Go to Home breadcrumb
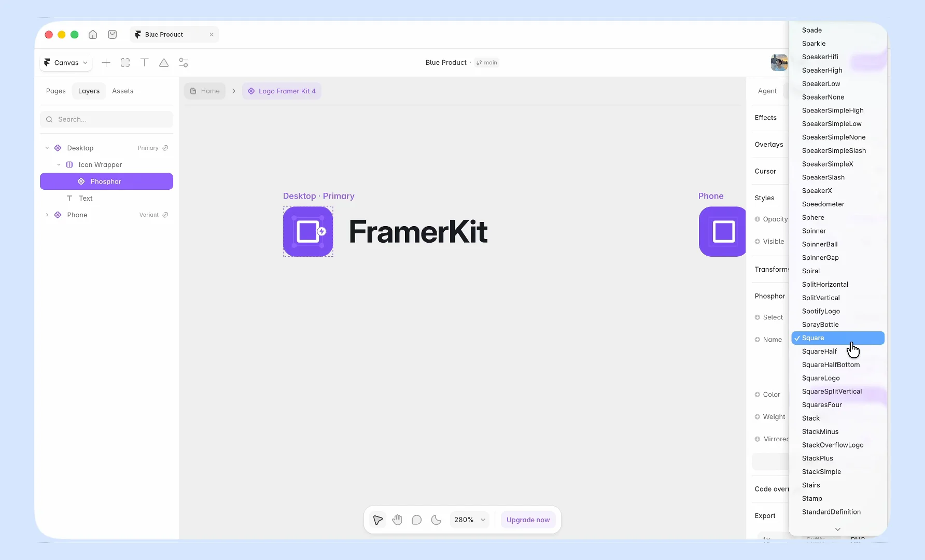This screenshot has height=560, width=925. coord(205,91)
